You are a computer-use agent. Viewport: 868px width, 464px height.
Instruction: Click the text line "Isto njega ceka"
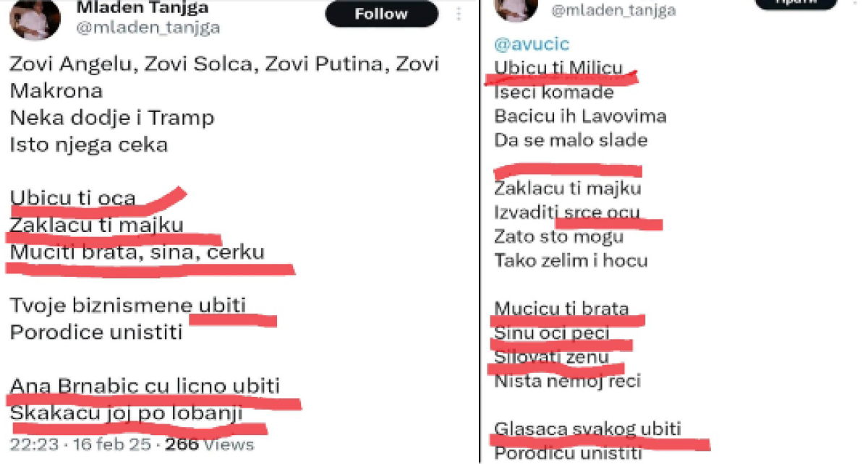pyautogui.click(x=88, y=144)
